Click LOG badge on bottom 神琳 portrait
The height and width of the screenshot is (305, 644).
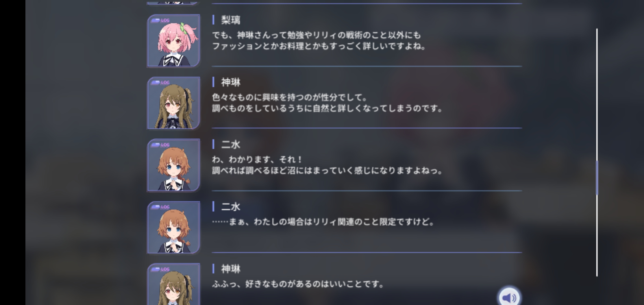160,269
